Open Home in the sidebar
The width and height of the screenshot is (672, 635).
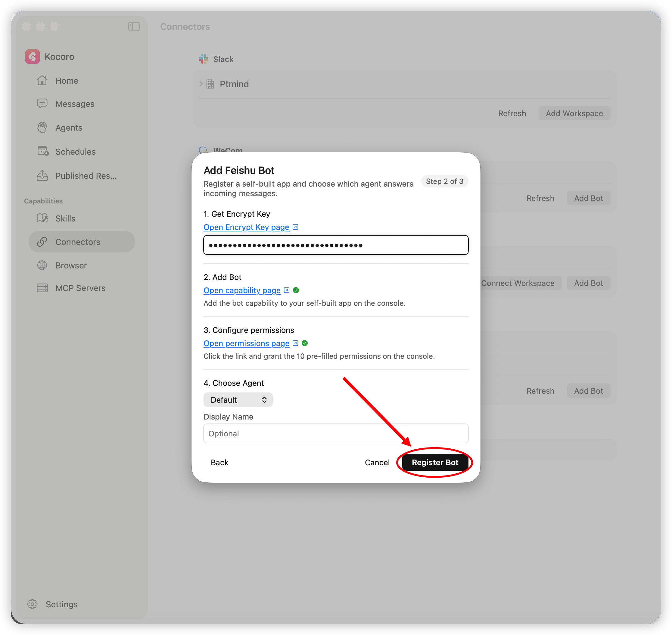82,81
